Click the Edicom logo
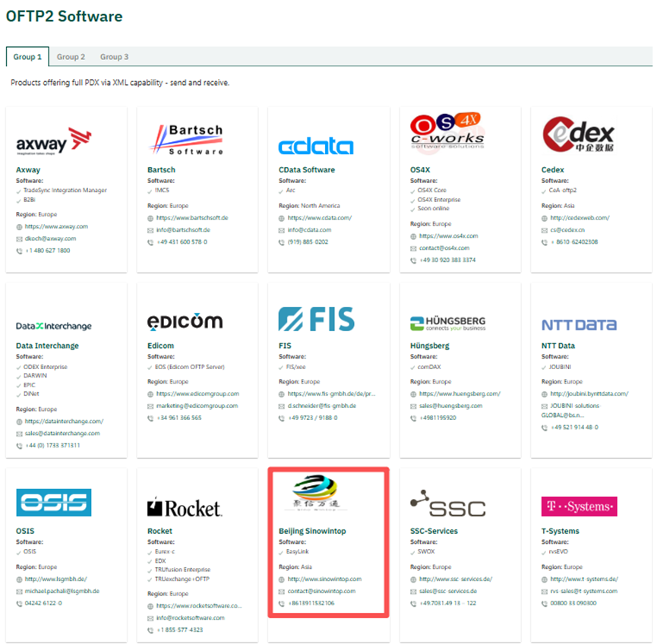Image resolution: width=657 pixels, height=644 pixels. tap(185, 321)
